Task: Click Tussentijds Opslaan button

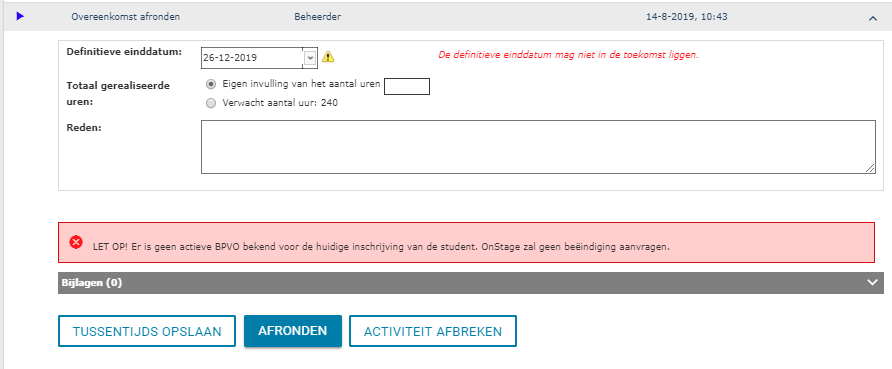Action: point(147,331)
